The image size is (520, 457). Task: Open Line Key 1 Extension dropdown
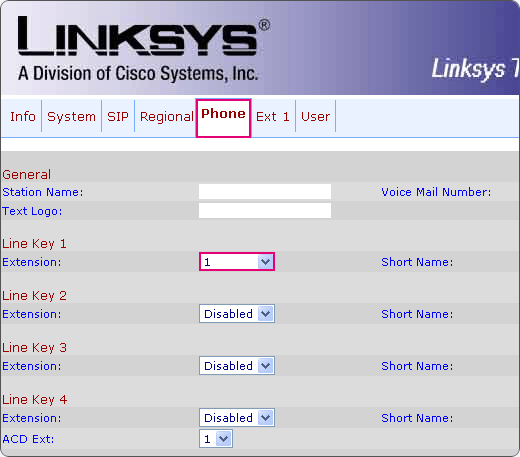(x=237, y=262)
